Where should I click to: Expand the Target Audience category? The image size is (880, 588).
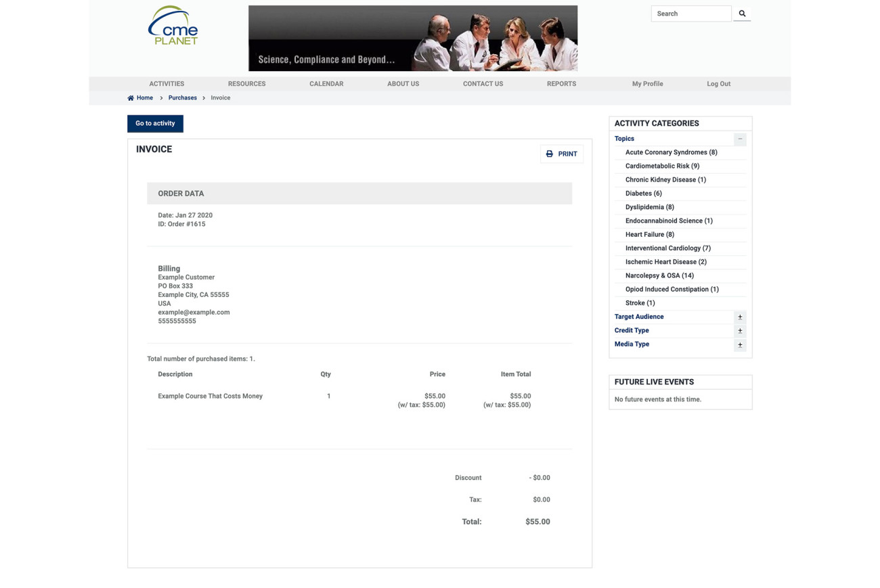(x=740, y=317)
